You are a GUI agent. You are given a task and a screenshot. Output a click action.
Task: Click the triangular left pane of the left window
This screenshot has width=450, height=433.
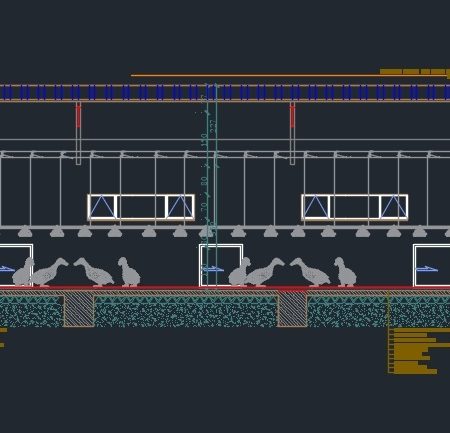[x=102, y=206]
